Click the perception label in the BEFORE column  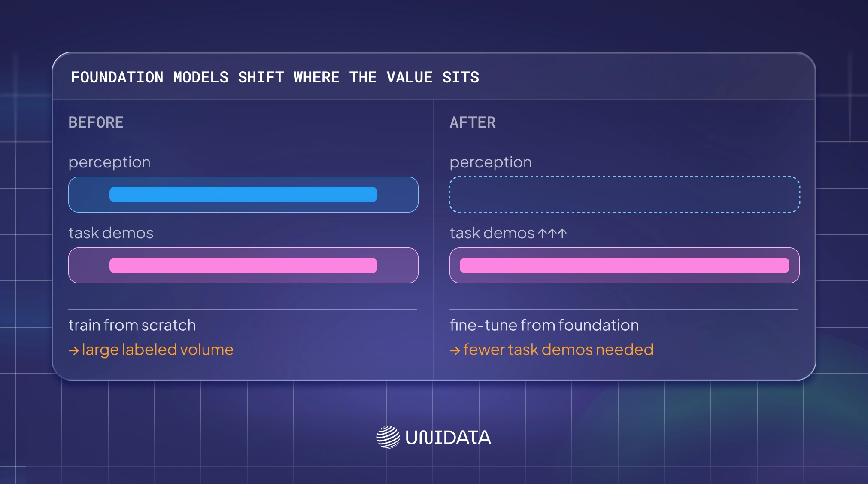click(x=109, y=163)
